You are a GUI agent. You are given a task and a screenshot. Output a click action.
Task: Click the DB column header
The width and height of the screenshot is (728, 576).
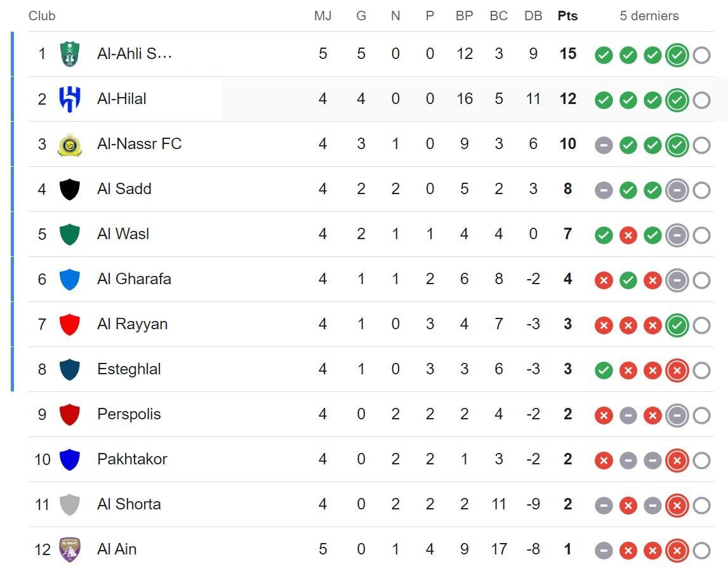533,16
